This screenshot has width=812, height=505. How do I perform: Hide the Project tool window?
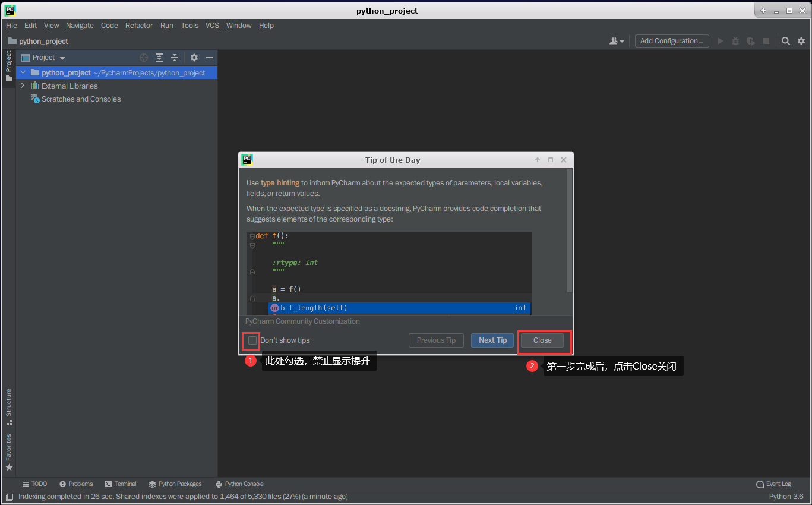coord(209,58)
